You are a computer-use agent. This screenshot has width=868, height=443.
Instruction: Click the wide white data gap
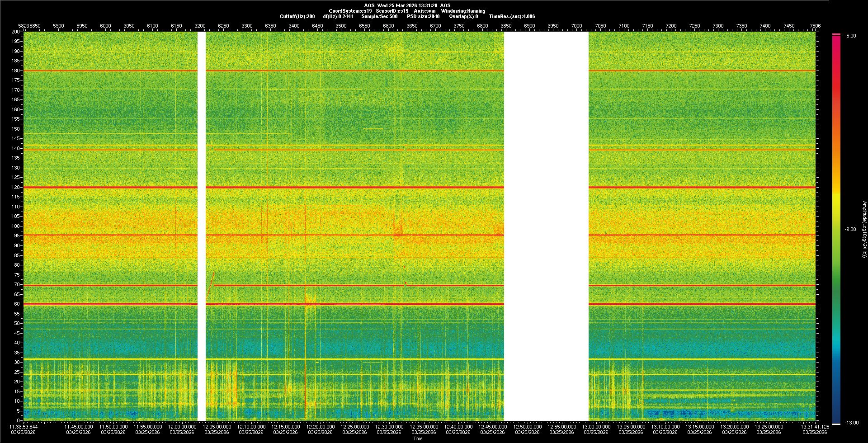click(x=546, y=226)
